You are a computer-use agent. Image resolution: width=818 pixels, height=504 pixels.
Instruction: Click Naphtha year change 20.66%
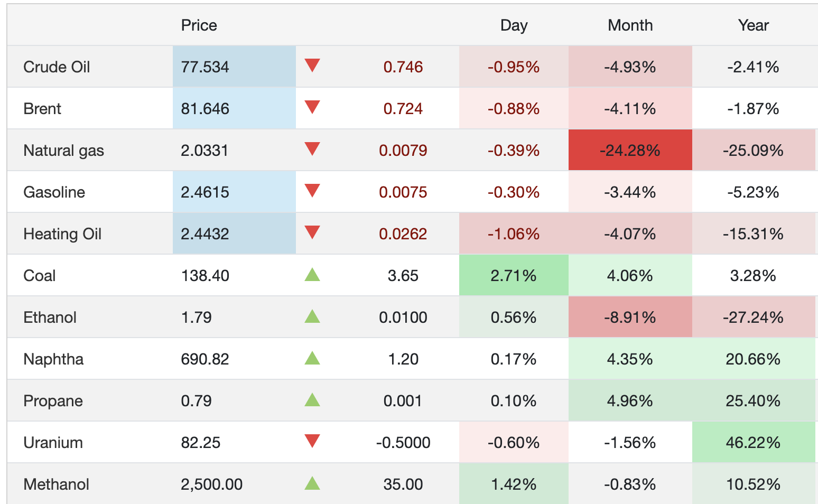[x=753, y=359]
